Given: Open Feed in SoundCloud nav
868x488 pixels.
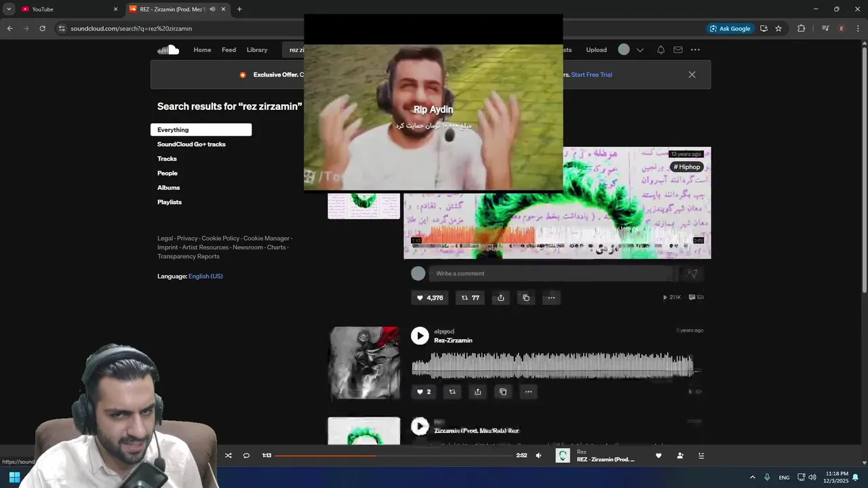Looking at the screenshot, I should (229, 49).
